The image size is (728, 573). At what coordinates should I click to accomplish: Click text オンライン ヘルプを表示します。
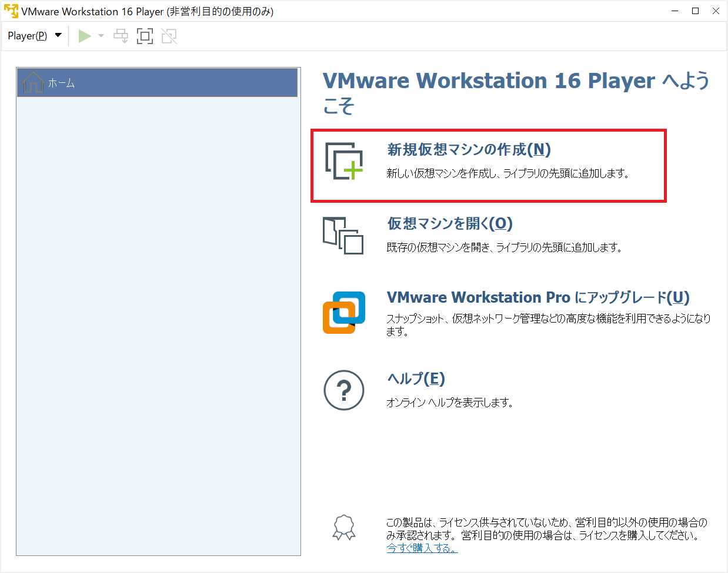[x=450, y=403]
